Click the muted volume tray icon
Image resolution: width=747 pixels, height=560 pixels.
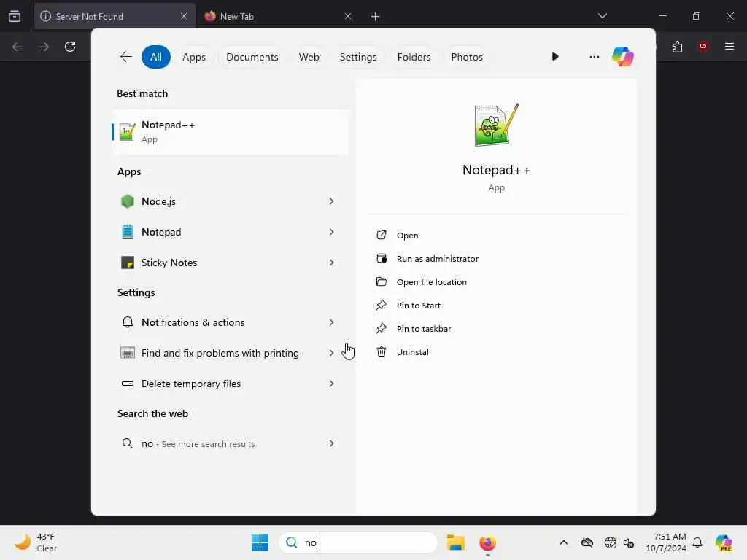pos(629,542)
